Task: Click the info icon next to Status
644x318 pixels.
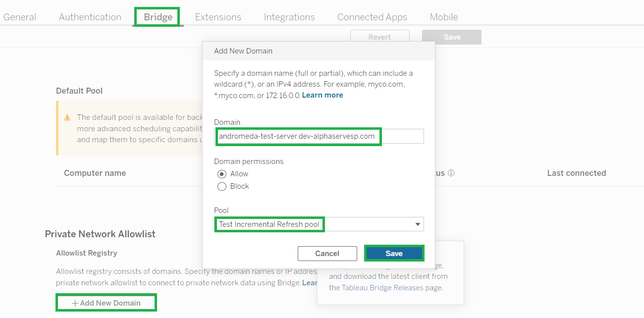Action: (x=451, y=173)
